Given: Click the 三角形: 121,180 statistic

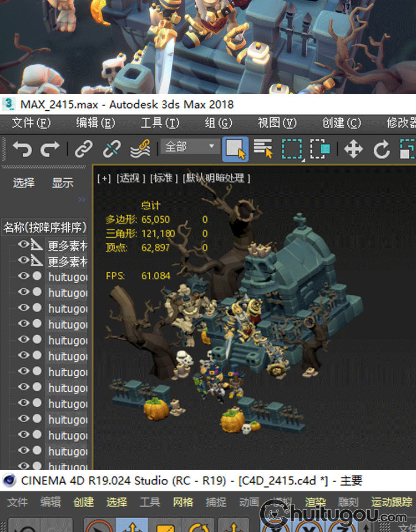Looking at the screenshot, I should (x=140, y=233).
